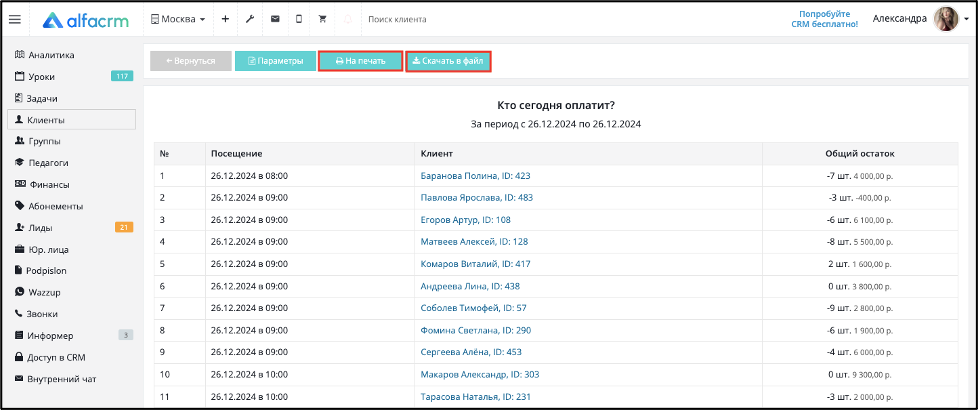Viewport: 979px width, 410px height.
Task: Open client link Баранова Полина, ID: 423
Action: [475, 176]
